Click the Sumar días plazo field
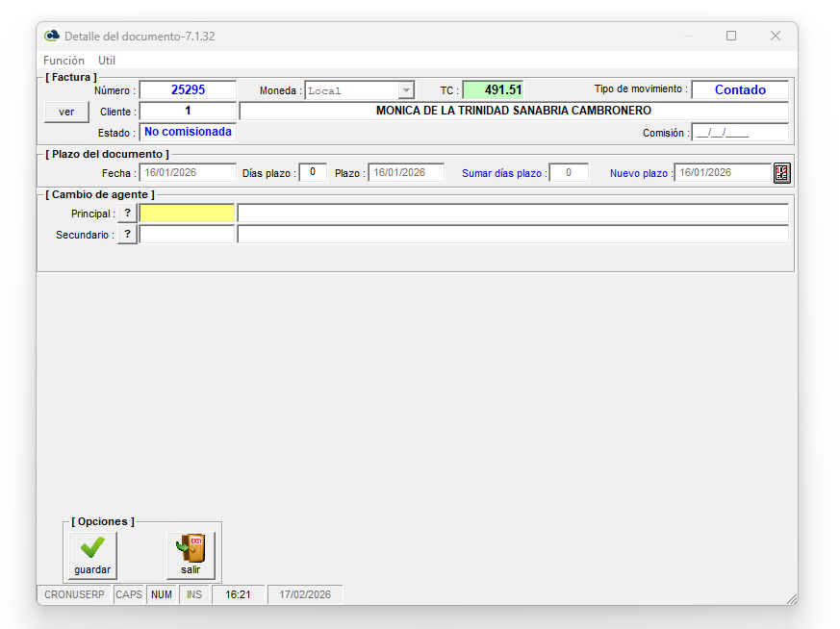This screenshot has height=629, width=840. pos(569,173)
